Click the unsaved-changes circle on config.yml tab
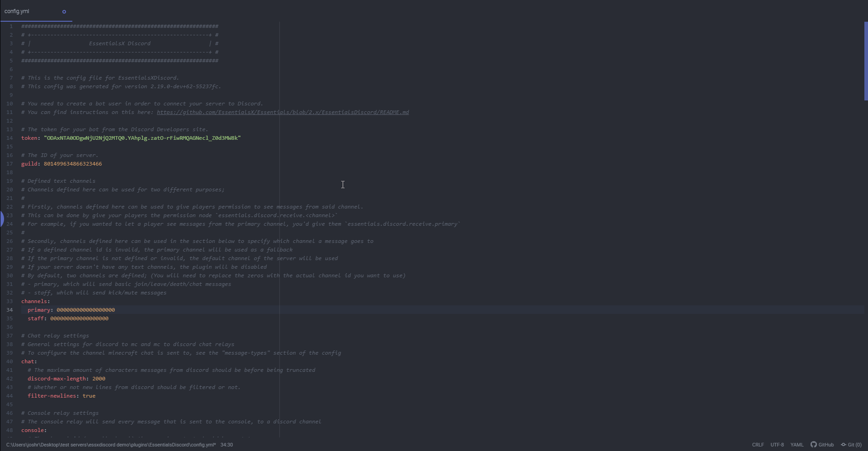Viewport: 868px width, 451px height. [64, 12]
